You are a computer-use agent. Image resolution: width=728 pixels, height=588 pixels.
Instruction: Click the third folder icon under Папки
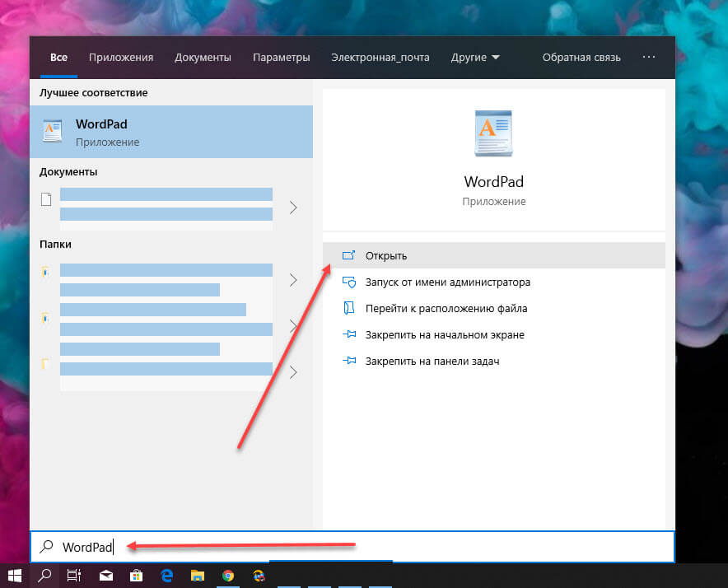click(x=45, y=363)
